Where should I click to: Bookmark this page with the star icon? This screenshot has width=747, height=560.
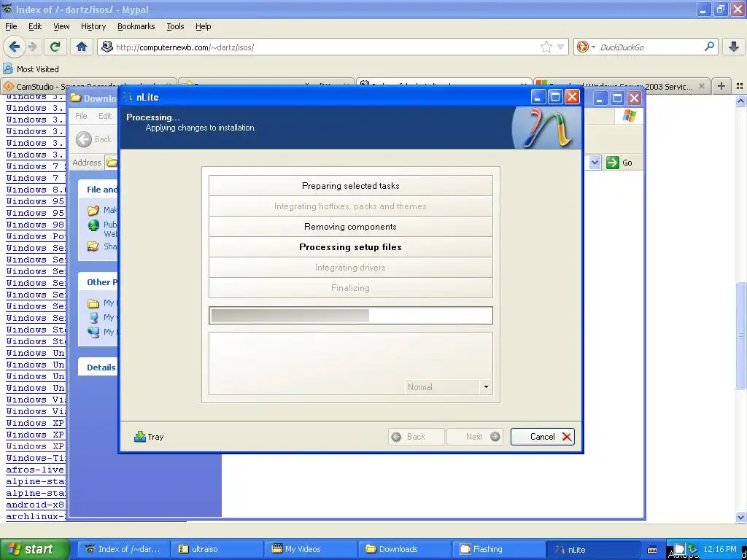(546, 47)
